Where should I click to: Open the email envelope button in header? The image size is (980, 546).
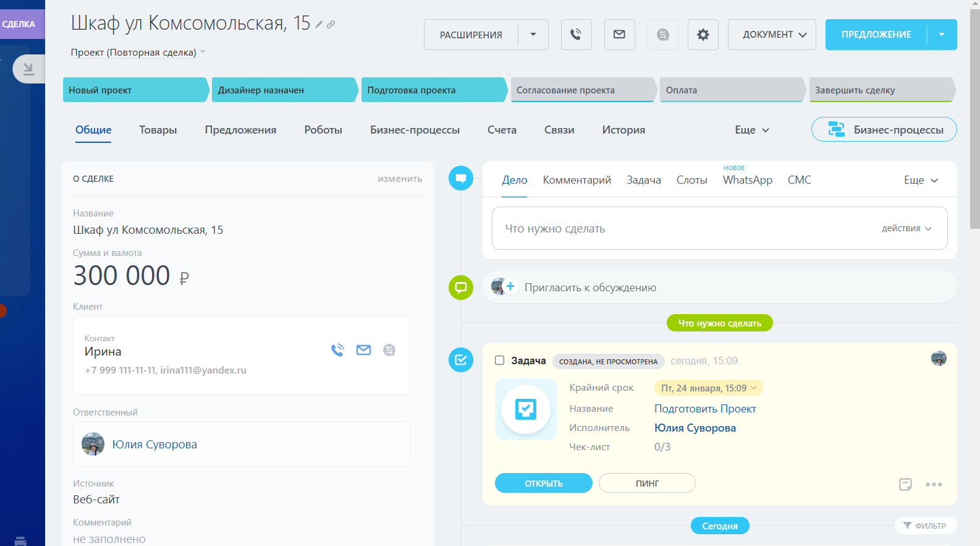click(x=619, y=35)
